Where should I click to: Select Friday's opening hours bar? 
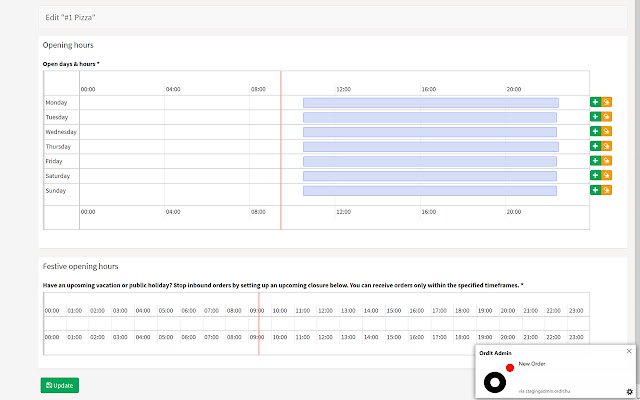tap(430, 162)
